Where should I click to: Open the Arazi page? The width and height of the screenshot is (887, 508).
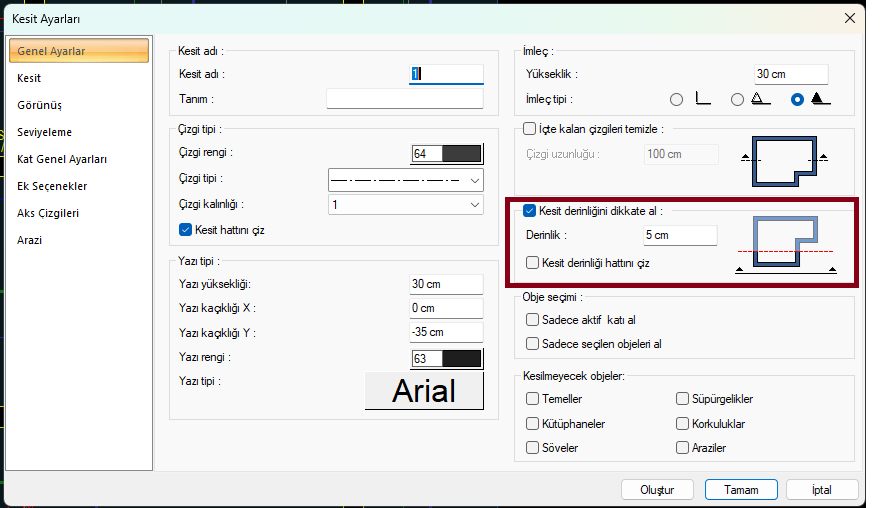click(29, 240)
